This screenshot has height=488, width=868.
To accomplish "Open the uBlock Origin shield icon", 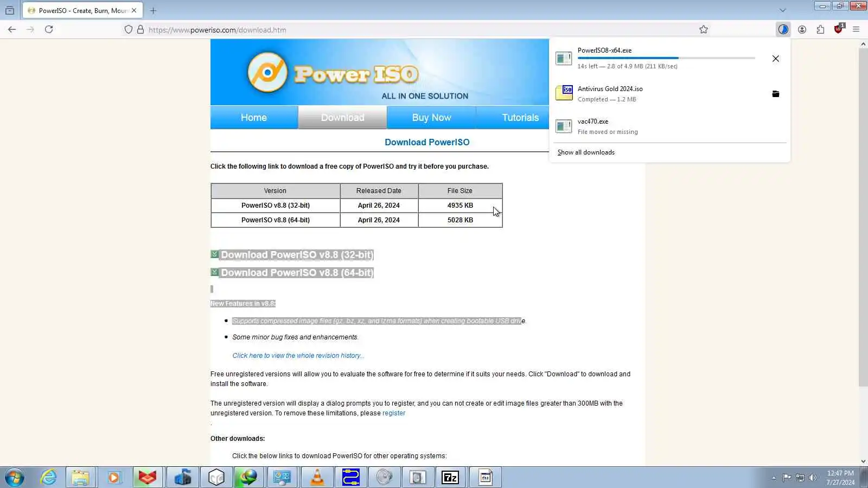I will click(839, 29).
